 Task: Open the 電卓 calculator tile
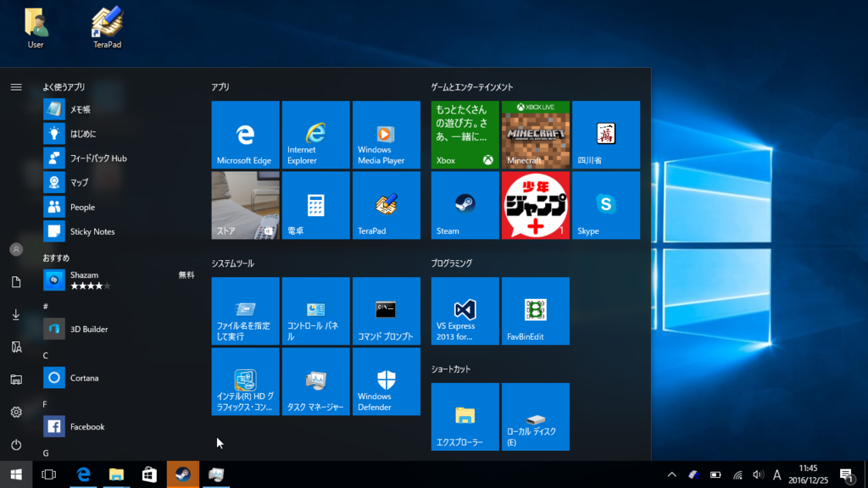(315, 205)
